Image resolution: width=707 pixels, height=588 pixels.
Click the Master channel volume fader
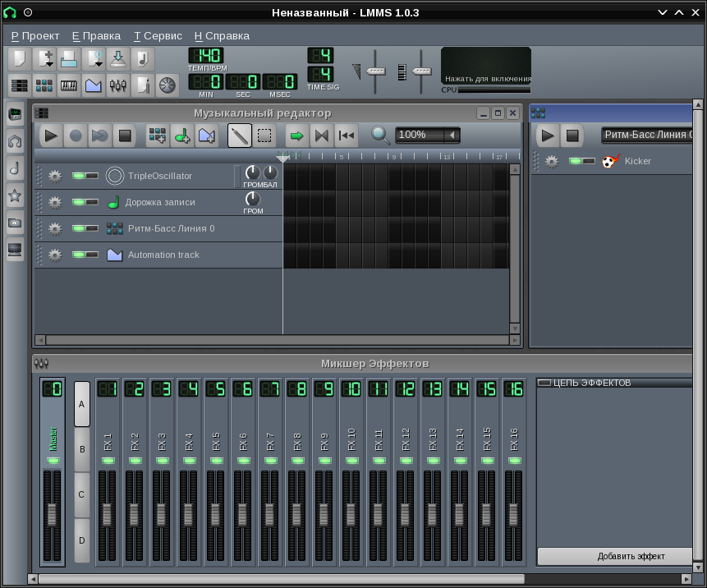(52, 514)
